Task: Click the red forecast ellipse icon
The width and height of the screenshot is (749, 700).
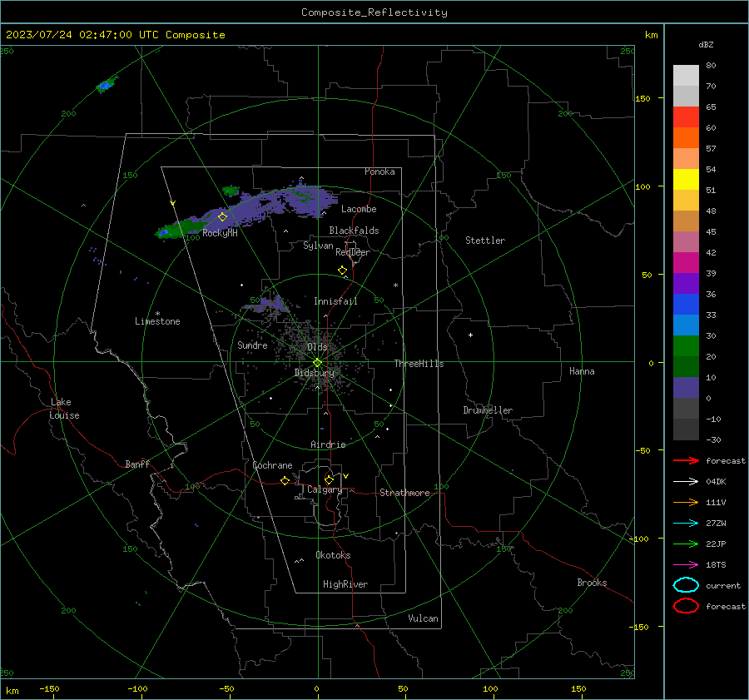Action: (x=686, y=605)
